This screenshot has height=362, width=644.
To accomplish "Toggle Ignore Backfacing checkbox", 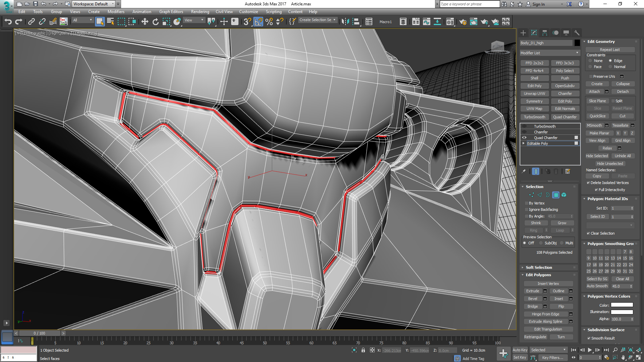I will pyautogui.click(x=526, y=209).
